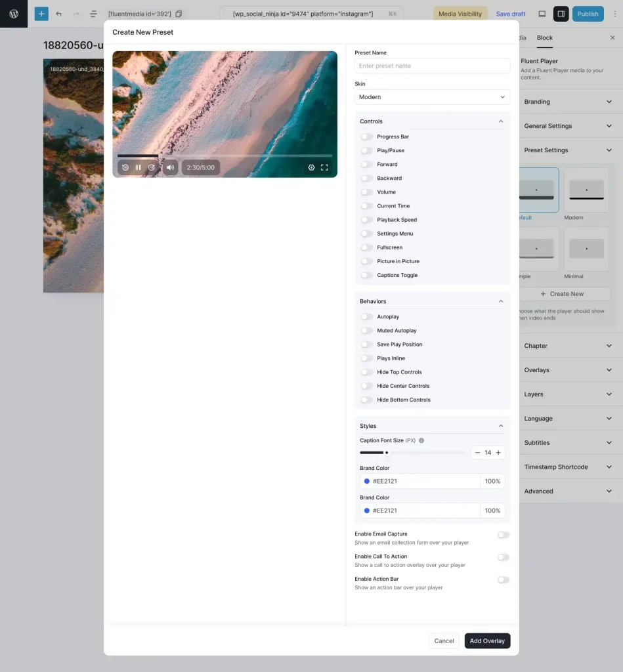Mute the volume in the preview player
The height and width of the screenshot is (672, 623).
pyautogui.click(x=170, y=167)
